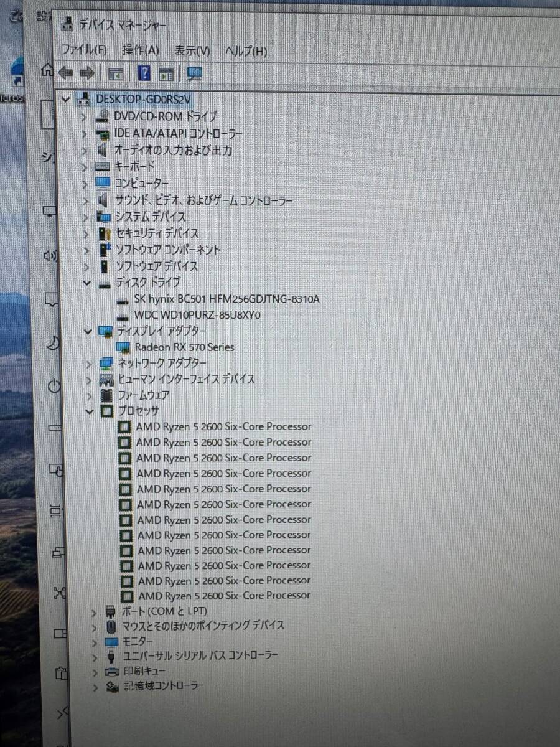The height and width of the screenshot is (747, 560).
Task: Scan for hardware changes with the monitor icon
Action: tap(195, 75)
